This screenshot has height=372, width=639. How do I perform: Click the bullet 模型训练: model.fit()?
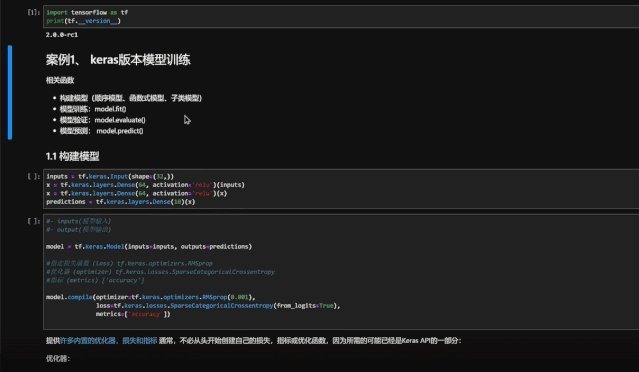[x=93, y=109]
